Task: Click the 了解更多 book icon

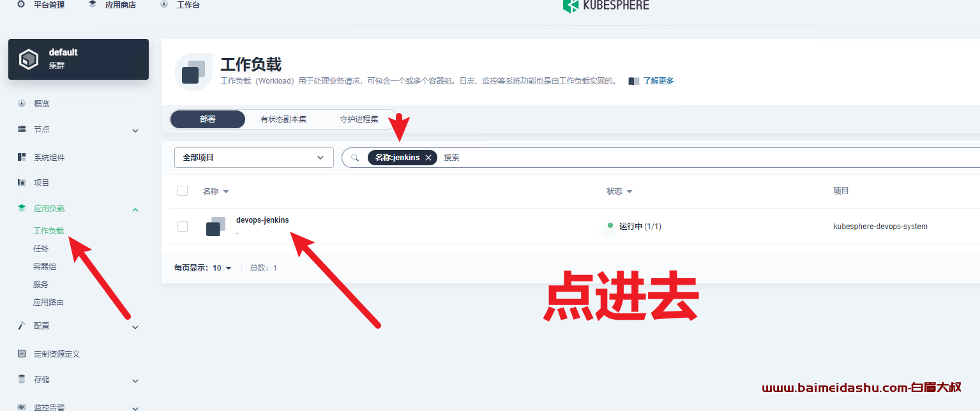Action: (x=633, y=81)
